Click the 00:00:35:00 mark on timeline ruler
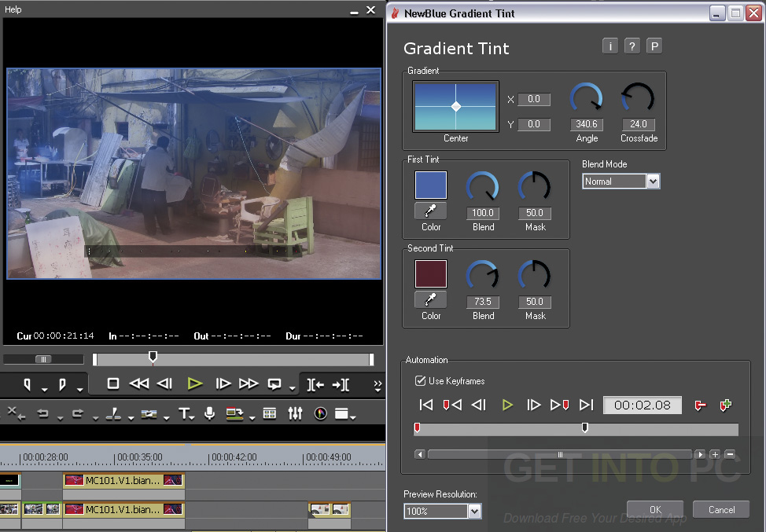 pos(140,457)
